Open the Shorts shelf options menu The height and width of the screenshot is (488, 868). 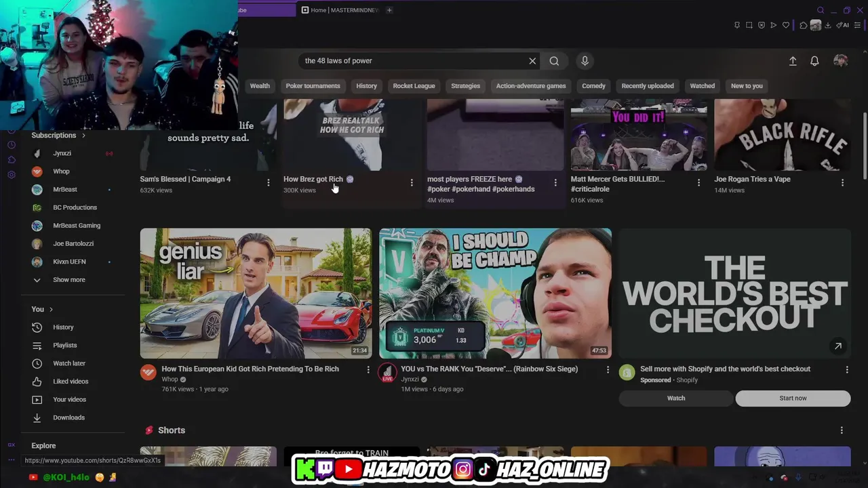(x=842, y=430)
